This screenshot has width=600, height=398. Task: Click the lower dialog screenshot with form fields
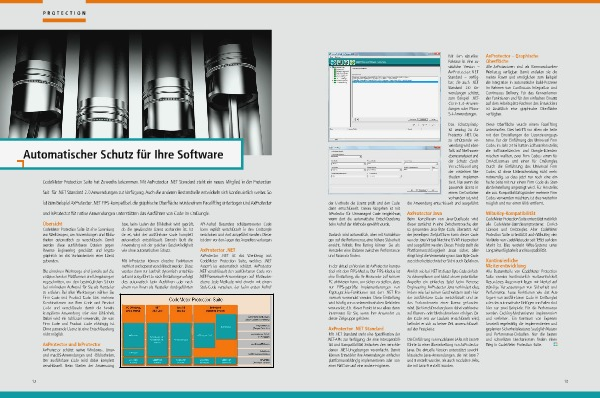(385, 170)
